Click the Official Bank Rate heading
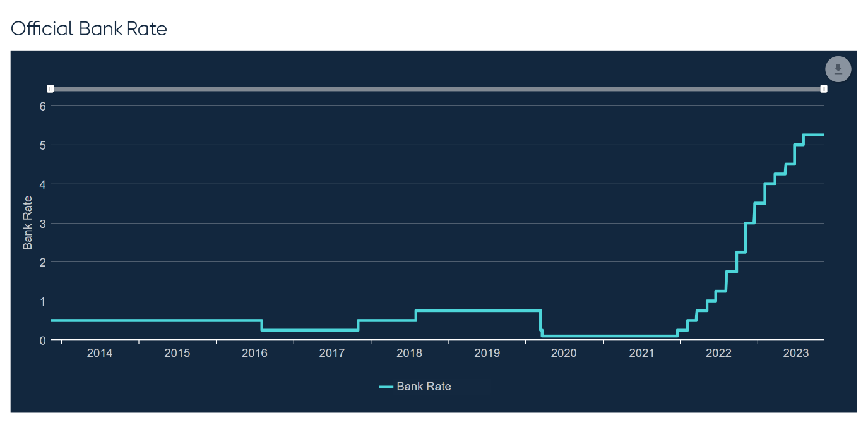The width and height of the screenshot is (868, 432). click(x=89, y=29)
